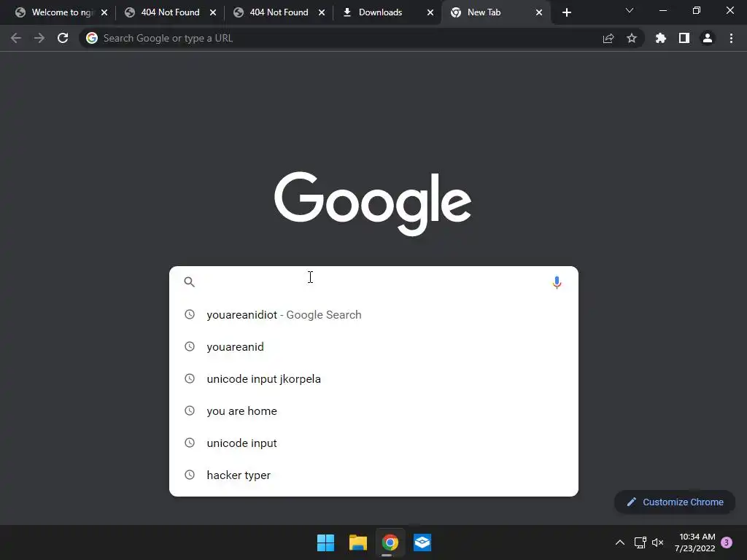The height and width of the screenshot is (560, 747).
Task: Open the notification badge showing 3
Action: [x=727, y=542]
